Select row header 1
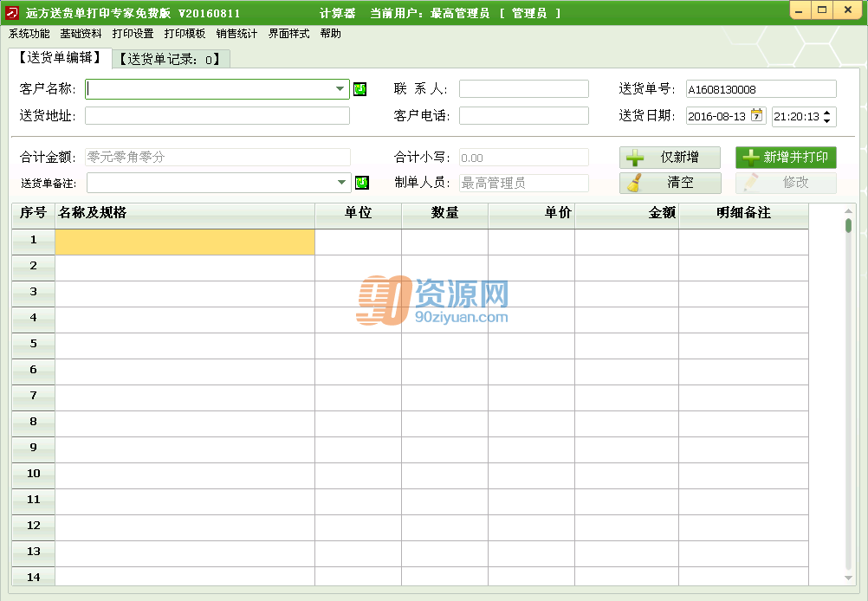 pyautogui.click(x=33, y=242)
